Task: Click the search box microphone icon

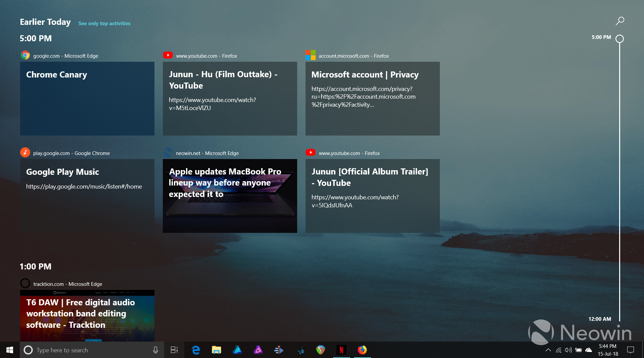Action: [155, 350]
